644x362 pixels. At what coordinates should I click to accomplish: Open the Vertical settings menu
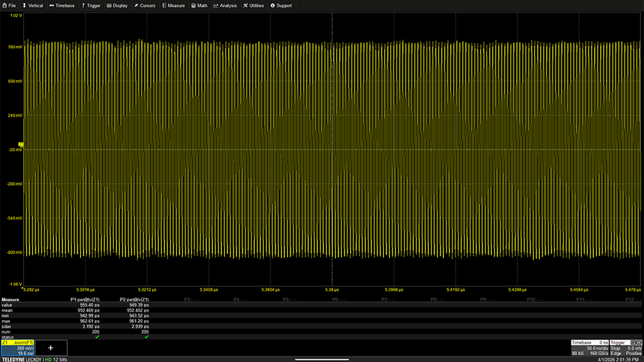click(x=32, y=5)
